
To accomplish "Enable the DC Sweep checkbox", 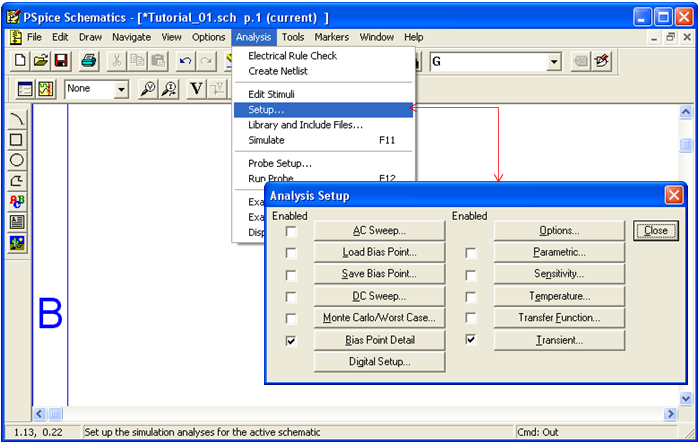I will [x=291, y=297].
